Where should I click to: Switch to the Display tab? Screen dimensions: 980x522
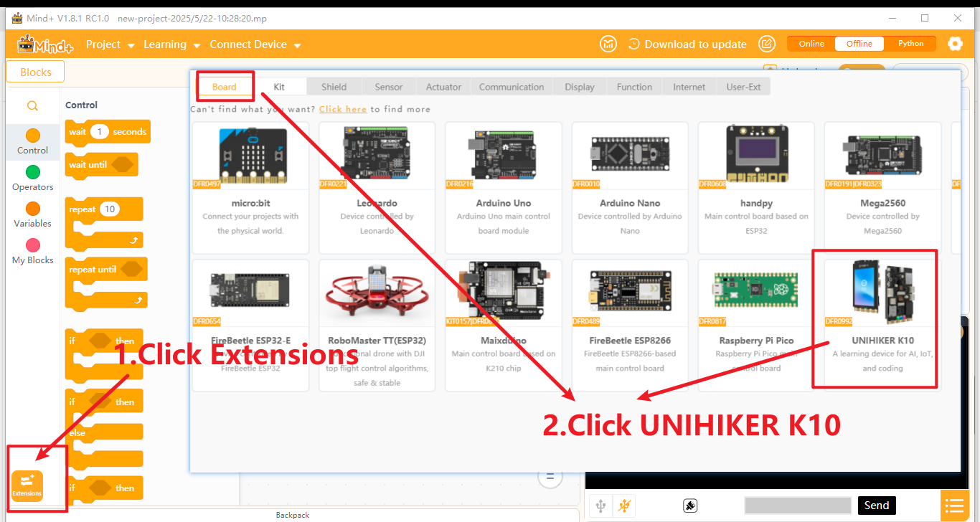580,87
